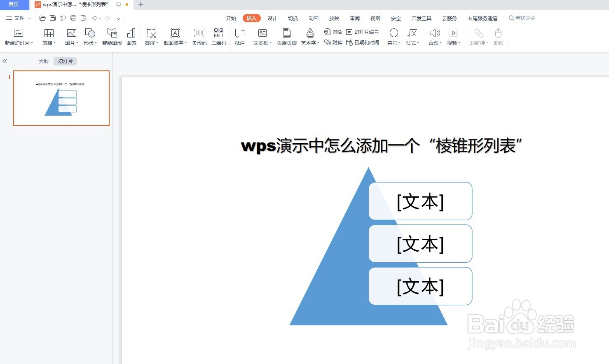Expand the 文本框 dropdown arrow
The image size is (609, 364).
(271, 43)
